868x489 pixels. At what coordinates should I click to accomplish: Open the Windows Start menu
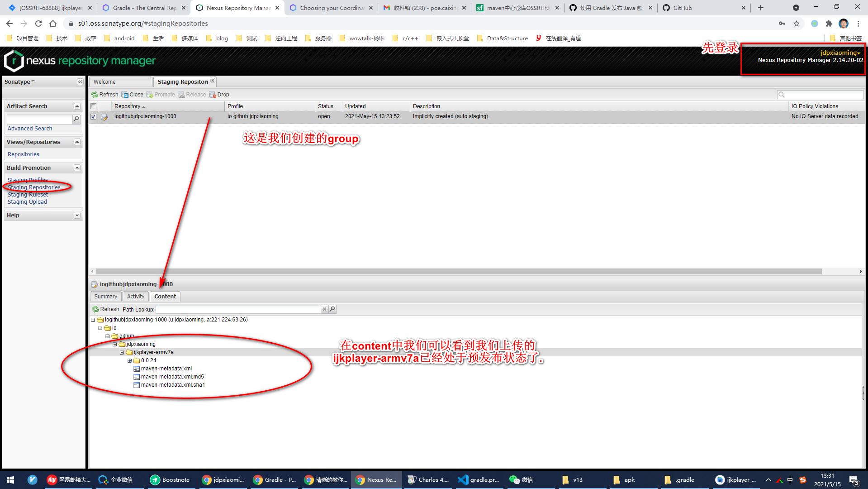pos(10,480)
